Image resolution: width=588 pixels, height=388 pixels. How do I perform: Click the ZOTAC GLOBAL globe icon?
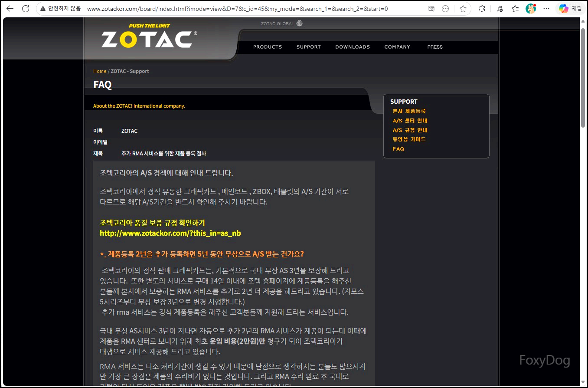299,23
